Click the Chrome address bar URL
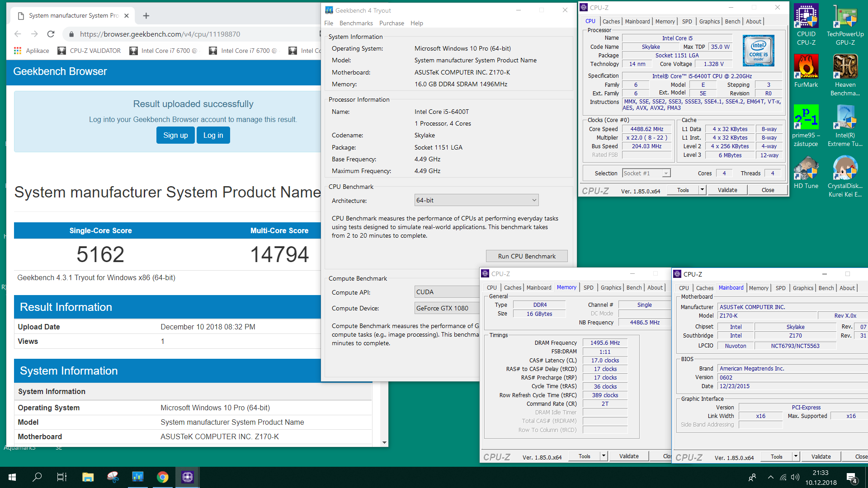Image resolution: width=868 pixels, height=488 pixels. pyautogui.click(x=160, y=34)
